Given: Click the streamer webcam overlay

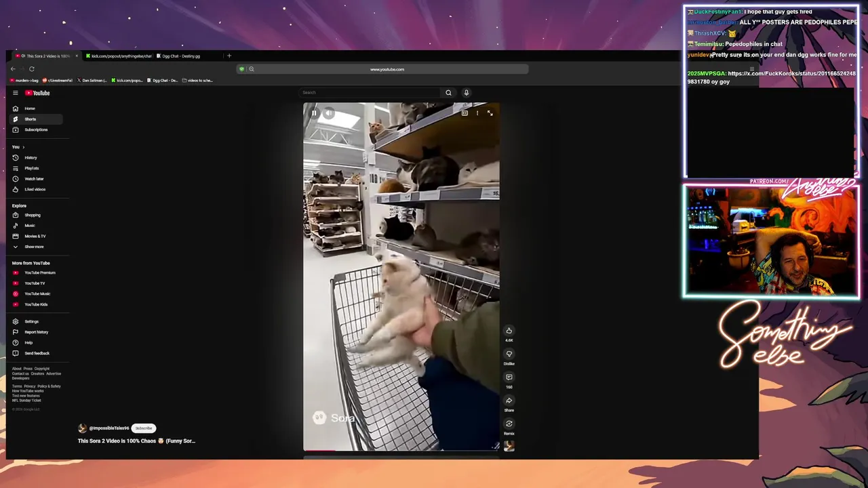Looking at the screenshot, I should coord(772,242).
